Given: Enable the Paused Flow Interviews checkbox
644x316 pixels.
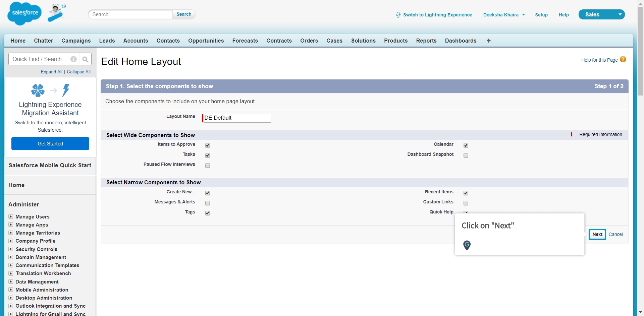Looking at the screenshot, I should tap(208, 166).
